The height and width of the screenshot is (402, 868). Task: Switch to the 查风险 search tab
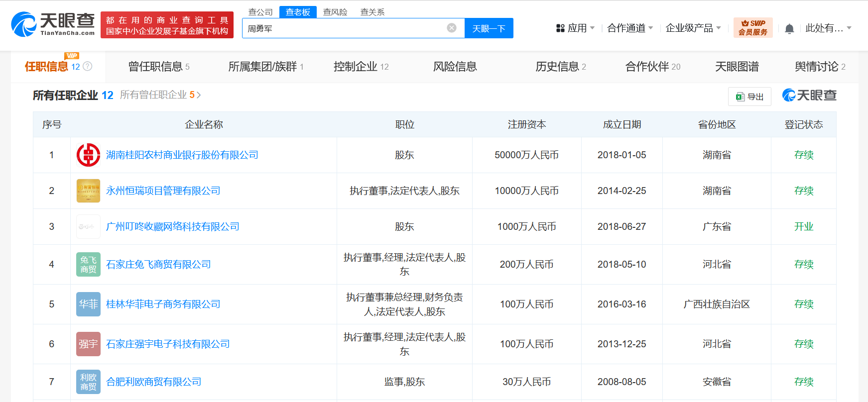point(335,12)
